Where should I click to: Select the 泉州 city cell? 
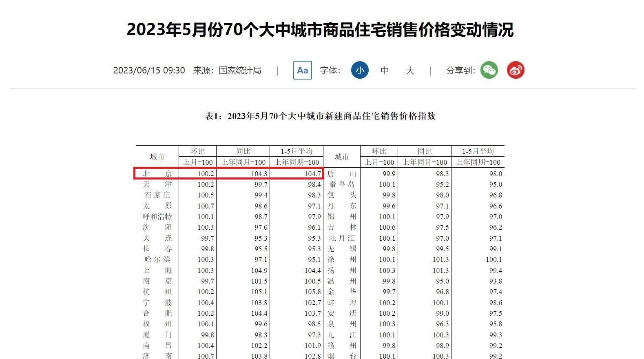(342, 324)
